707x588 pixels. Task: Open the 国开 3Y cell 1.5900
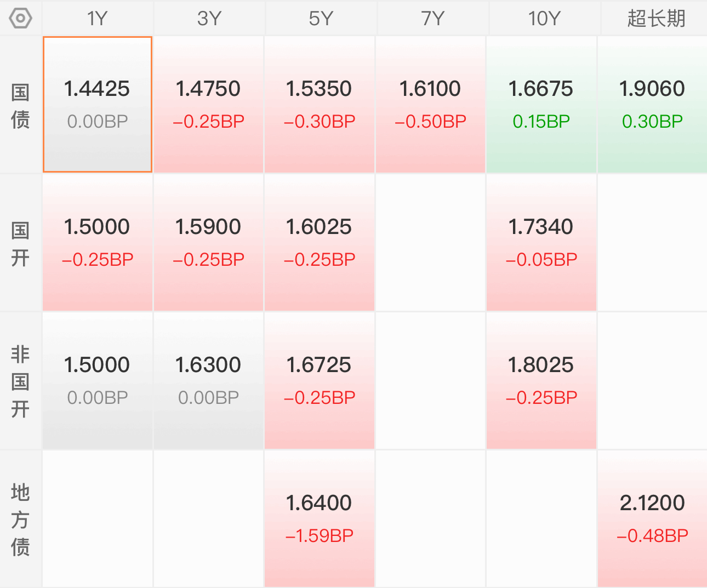tap(208, 243)
